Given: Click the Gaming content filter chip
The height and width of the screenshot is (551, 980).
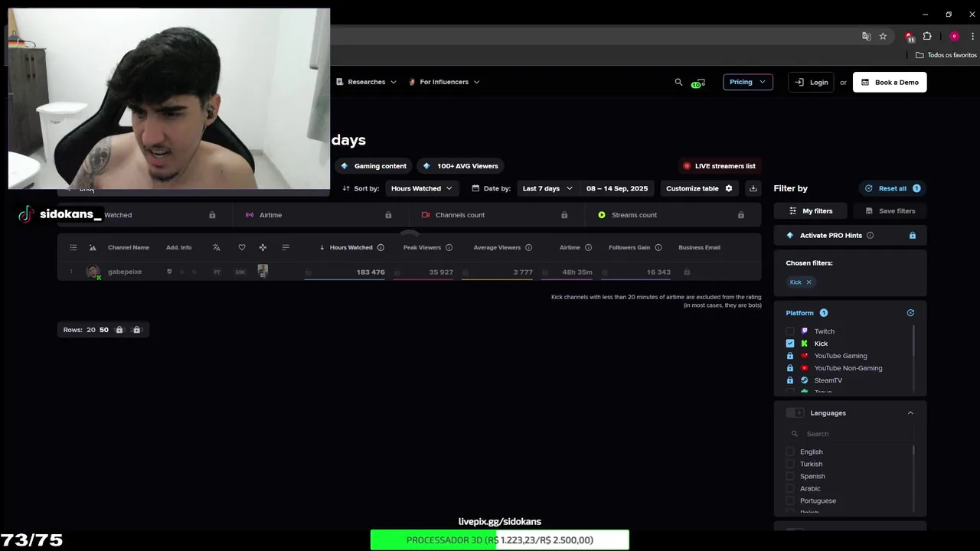Looking at the screenshot, I should [x=374, y=166].
